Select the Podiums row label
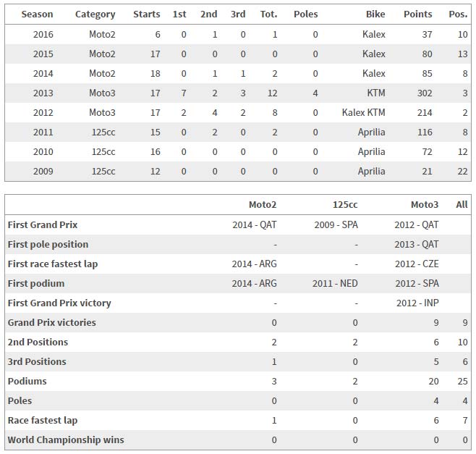The height and width of the screenshot is (454, 476). click(27, 381)
